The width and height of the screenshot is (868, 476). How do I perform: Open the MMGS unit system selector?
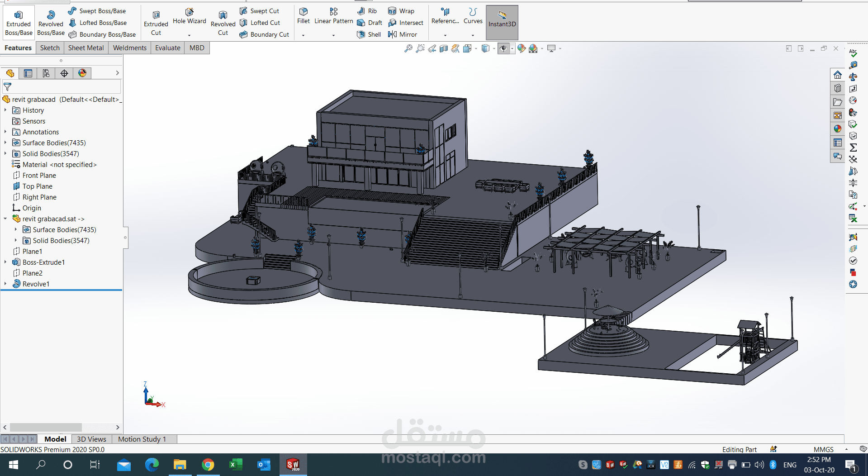click(824, 449)
